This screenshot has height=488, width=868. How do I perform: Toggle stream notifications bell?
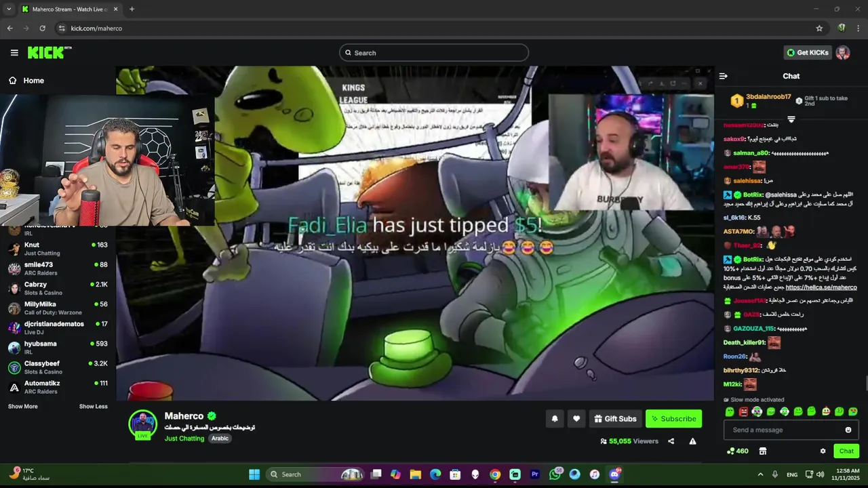(555, 419)
